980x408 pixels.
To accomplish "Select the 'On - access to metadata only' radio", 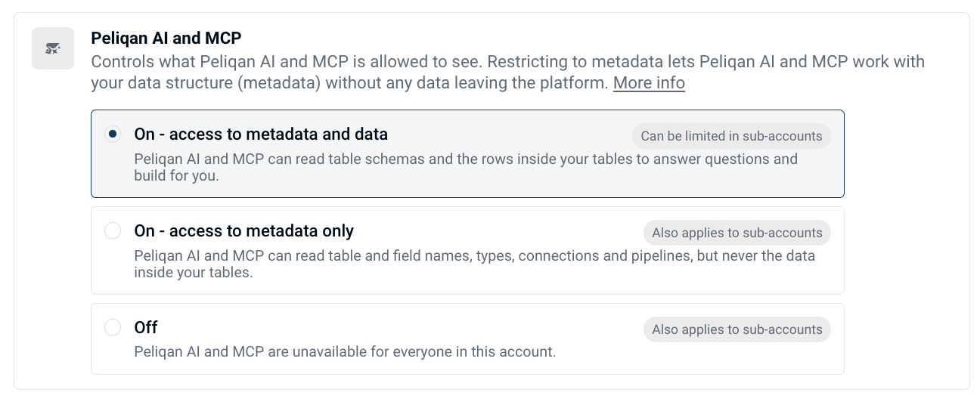I will (113, 231).
